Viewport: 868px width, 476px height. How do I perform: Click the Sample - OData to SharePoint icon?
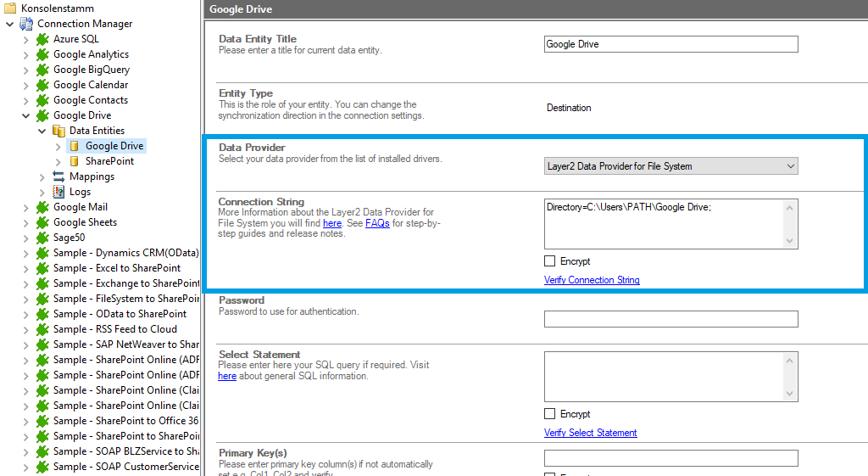point(42,314)
